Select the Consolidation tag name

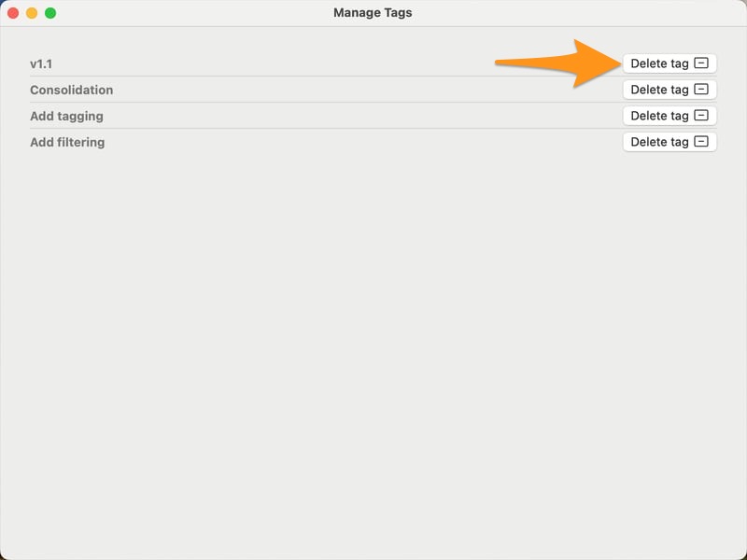click(72, 90)
